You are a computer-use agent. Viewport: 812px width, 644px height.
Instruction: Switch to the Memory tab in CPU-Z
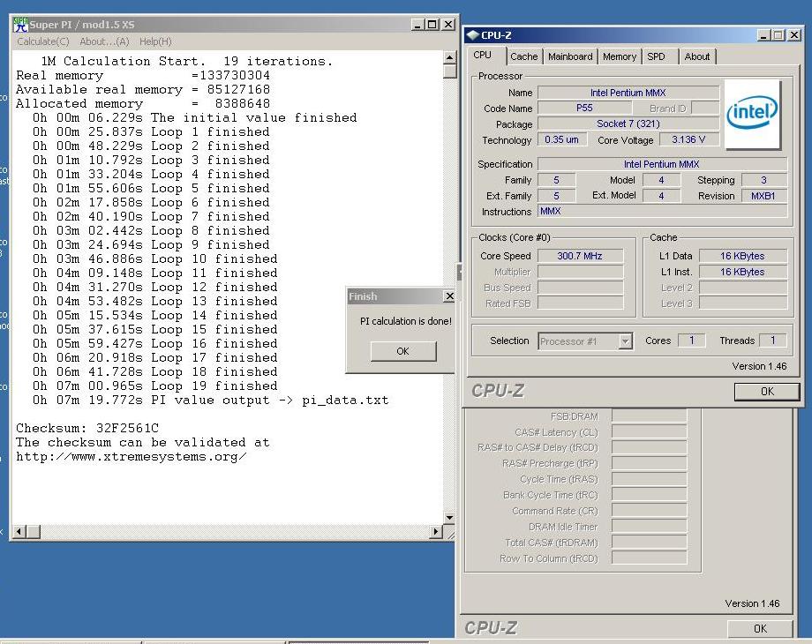620,56
